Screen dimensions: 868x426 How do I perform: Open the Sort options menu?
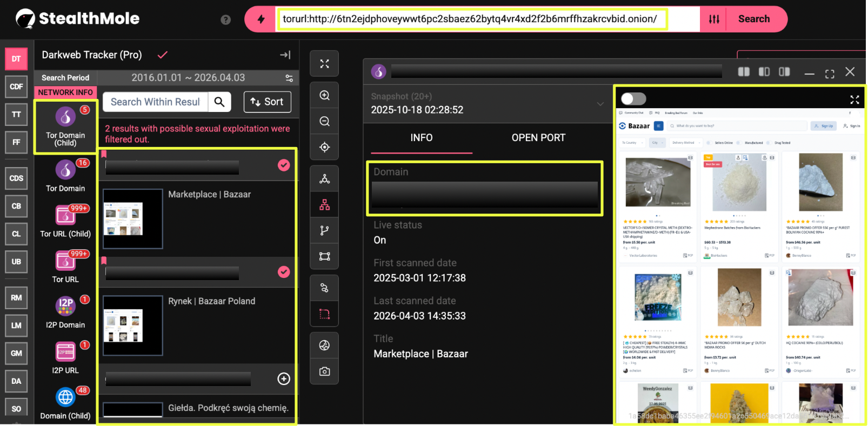click(268, 102)
